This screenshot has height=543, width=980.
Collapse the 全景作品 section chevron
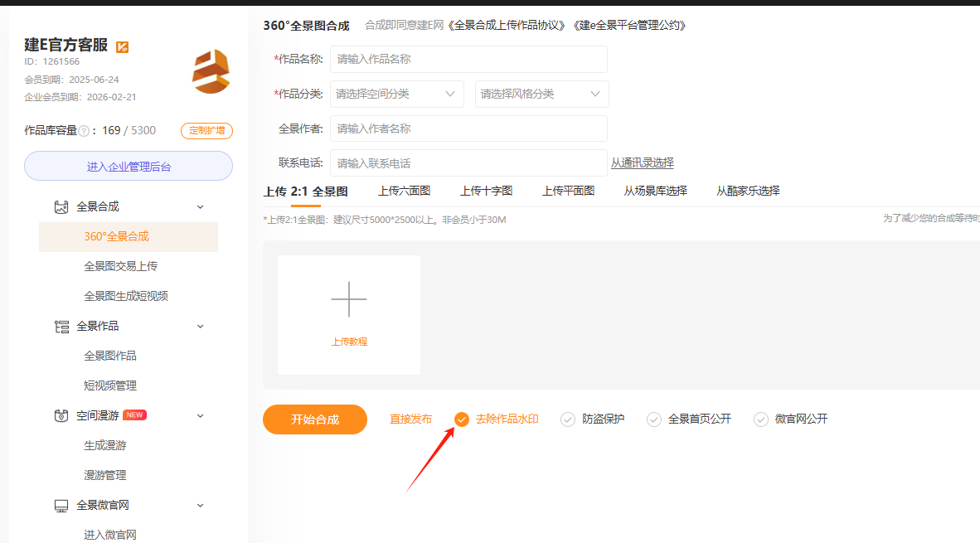coord(200,327)
